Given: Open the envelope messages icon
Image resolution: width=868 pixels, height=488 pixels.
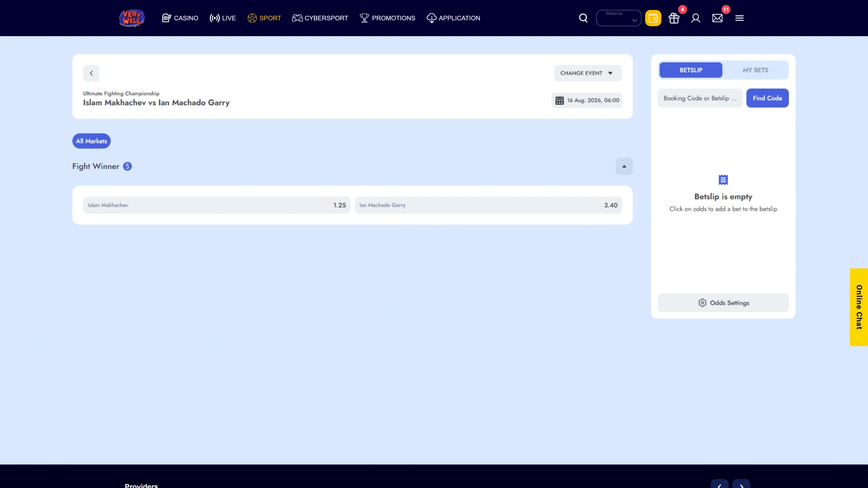Looking at the screenshot, I should [x=717, y=18].
